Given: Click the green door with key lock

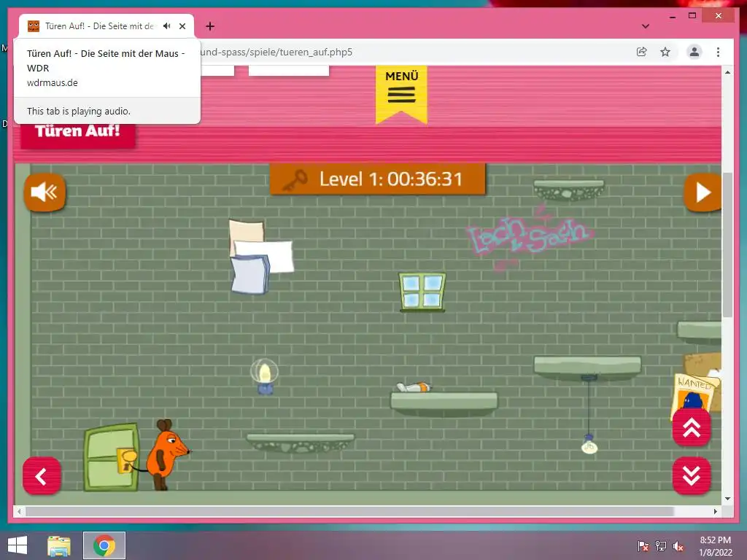Looking at the screenshot, I should pos(112,458).
